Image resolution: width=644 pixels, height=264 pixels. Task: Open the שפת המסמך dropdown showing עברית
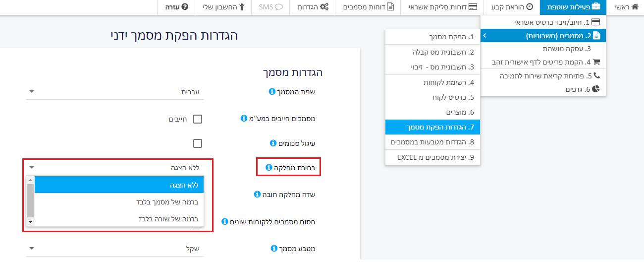point(114,92)
